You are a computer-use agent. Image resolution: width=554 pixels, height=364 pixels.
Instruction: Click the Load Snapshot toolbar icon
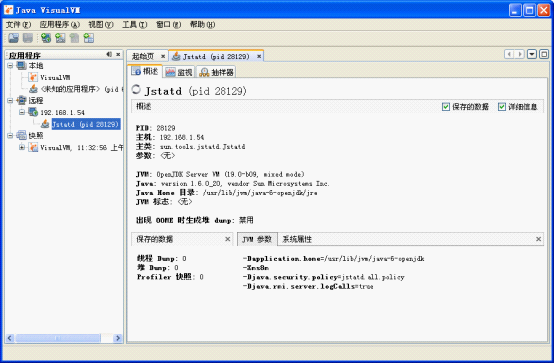point(14,38)
